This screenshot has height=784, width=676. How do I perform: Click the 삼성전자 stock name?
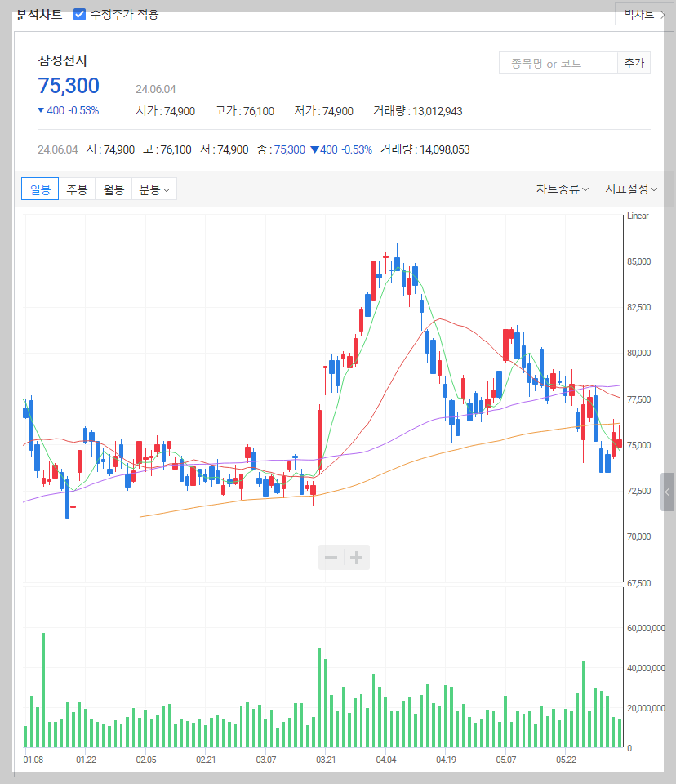[63, 60]
